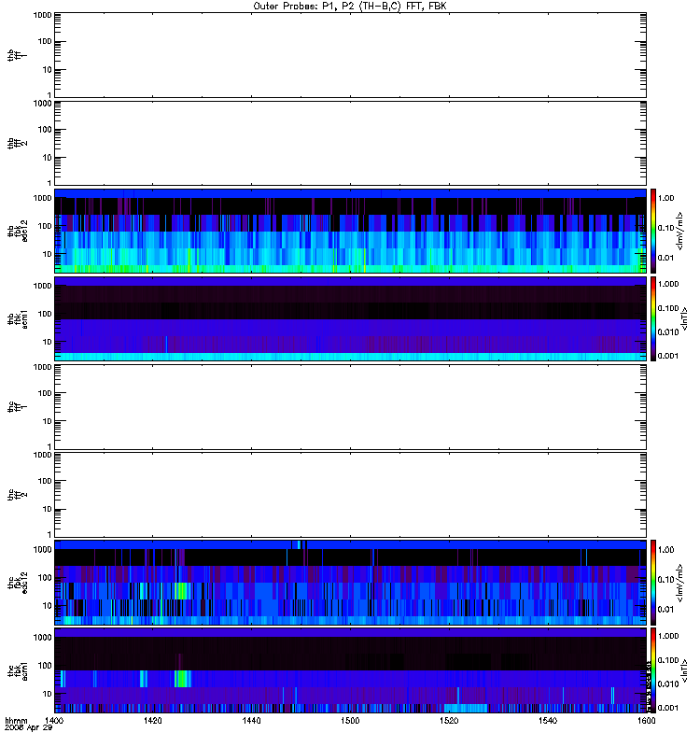Image resolution: width=700 pixels, height=747 pixels.
Task: Select the 'thb fbk edc12' panel label
Action: point(17,231)
